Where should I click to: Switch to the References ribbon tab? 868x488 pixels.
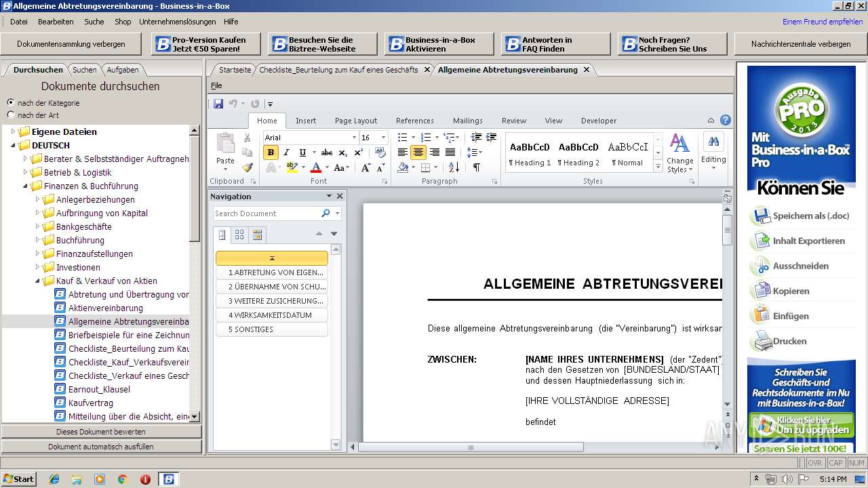coord(415,121)
